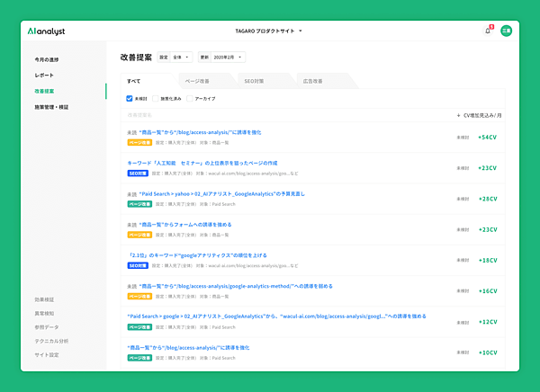Open the +54CV proposal link about /blog/access-analysis/
540x392 pixels.
click(x=200, y=132)
